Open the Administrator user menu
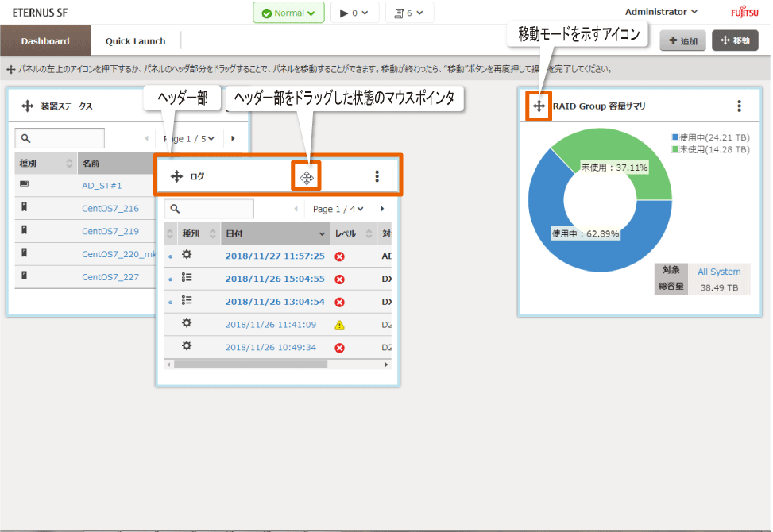 (661, 12)
